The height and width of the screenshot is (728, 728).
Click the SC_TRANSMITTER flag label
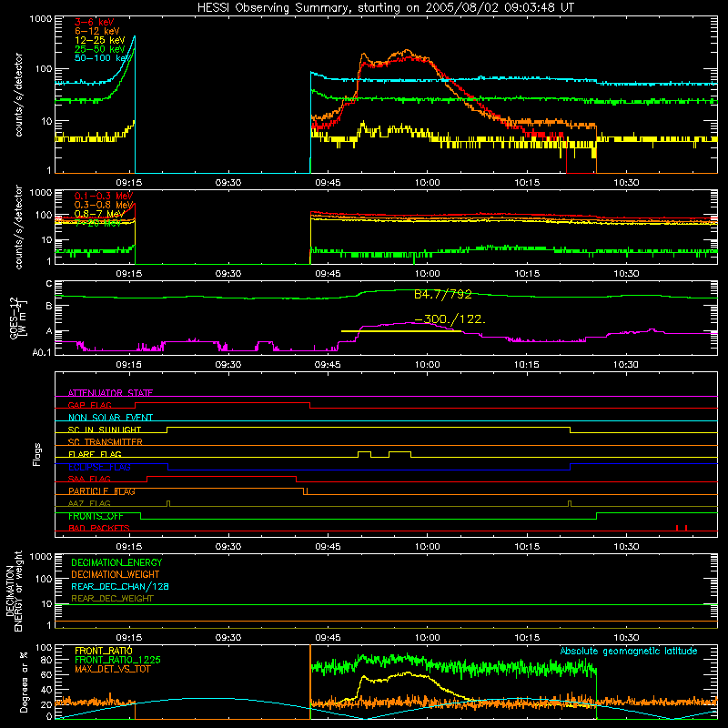pos(106,441)
